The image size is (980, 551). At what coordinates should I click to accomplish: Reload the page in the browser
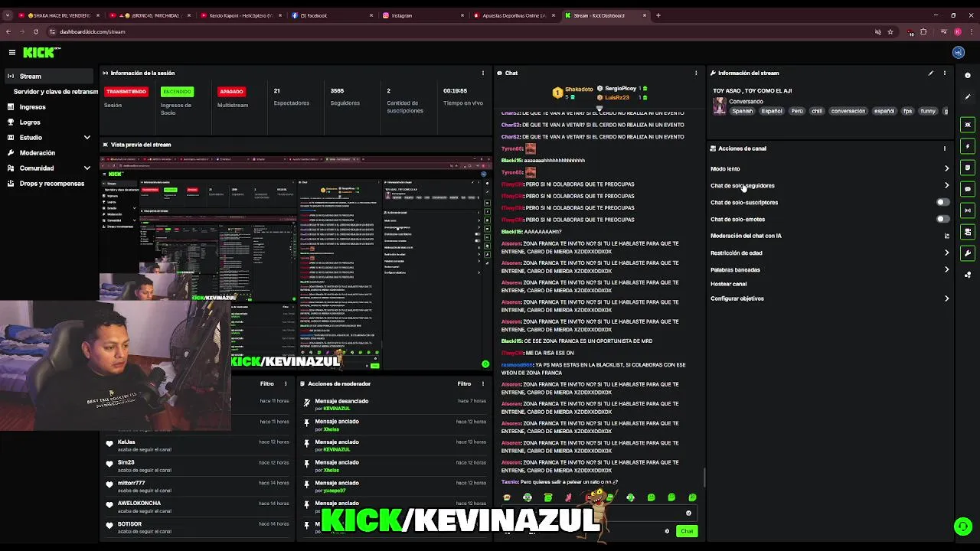(x=35, y=32)
